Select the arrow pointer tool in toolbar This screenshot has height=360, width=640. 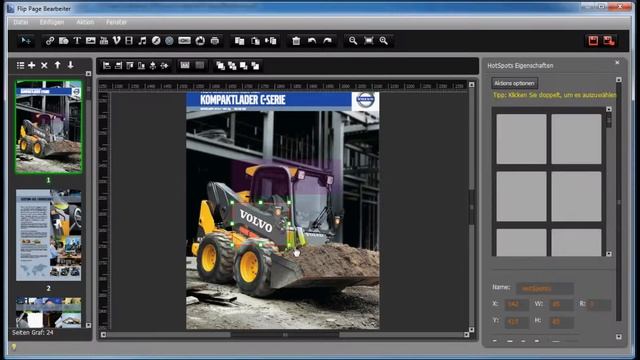tap(26, 40)
